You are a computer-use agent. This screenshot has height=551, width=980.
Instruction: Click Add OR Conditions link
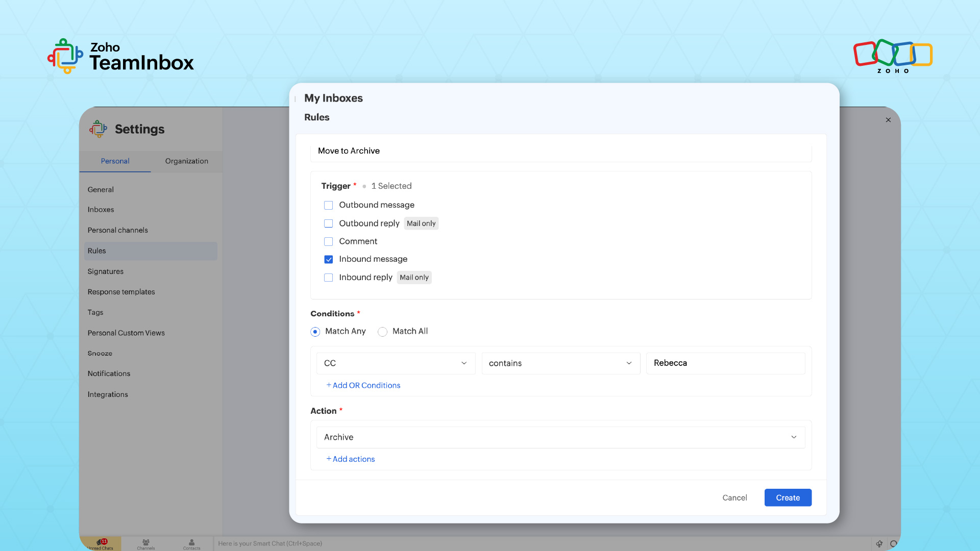coord(363,385)
